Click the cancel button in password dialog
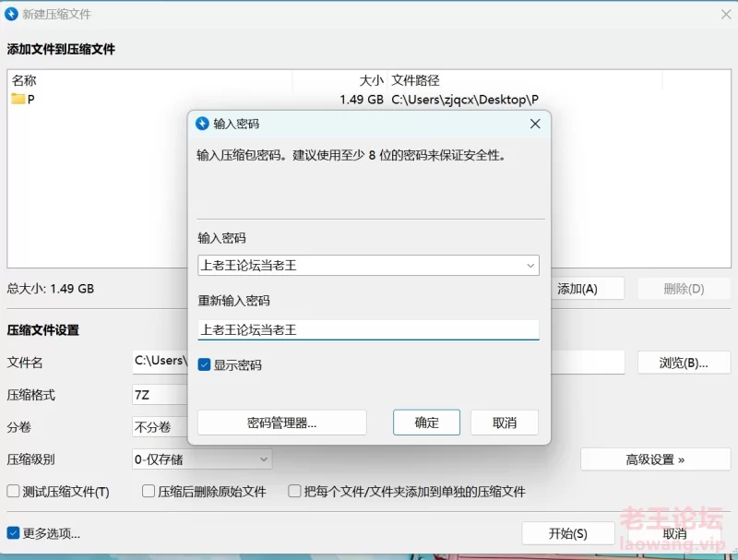This screenshot has height=560, width=738. tap(504, 423)
